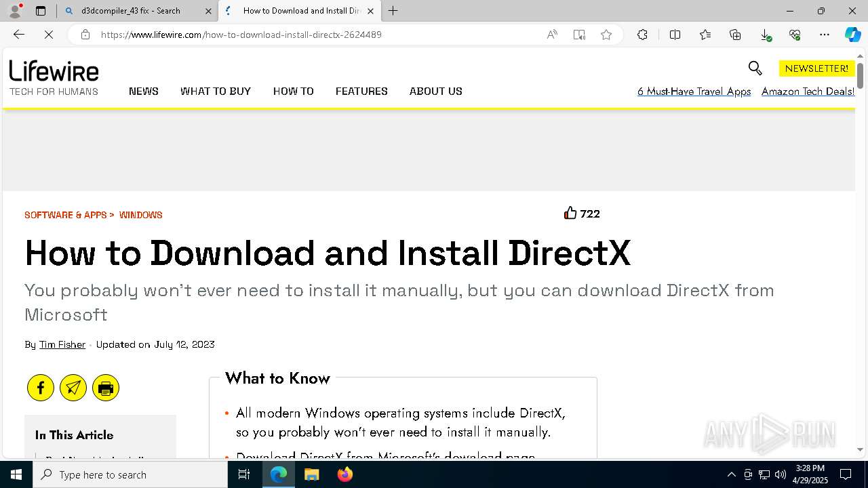The height and width of the screenshot is (488, 868).
Task: Open Amazon Tech Deals! link
Action: click(x=808, y=91)
